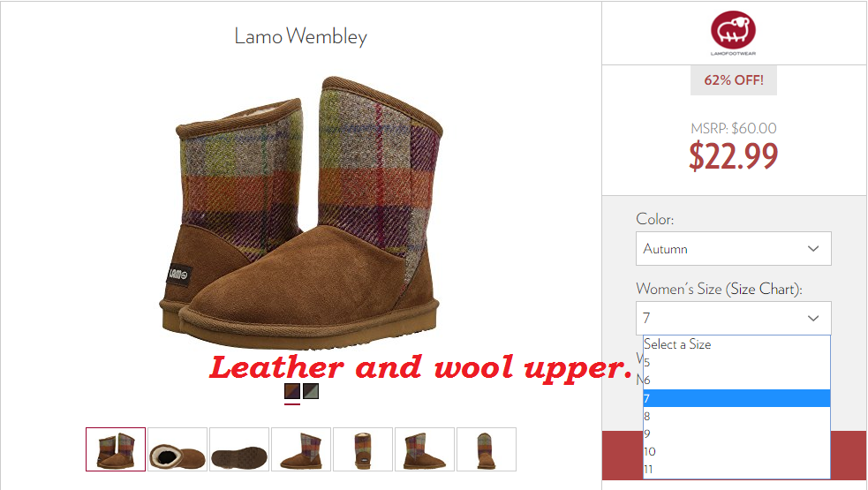Select the thumbnail showing boot top opening

[177, 449]
